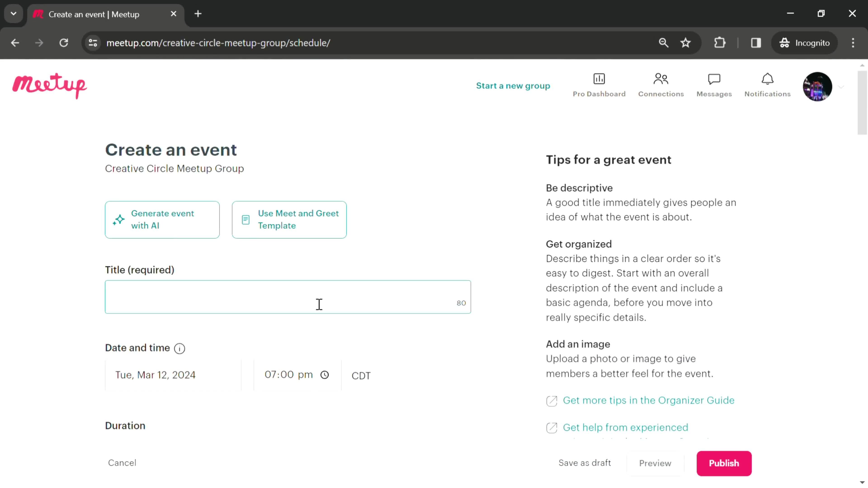View Notifications panel
Screen dimensions: 868x488
click(x=767, y=85)
